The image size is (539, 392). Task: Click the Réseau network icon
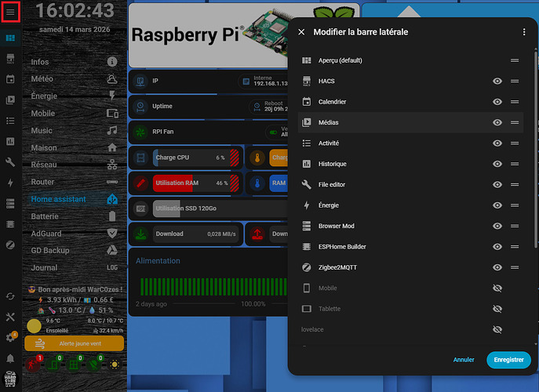[x=112, y=165]
